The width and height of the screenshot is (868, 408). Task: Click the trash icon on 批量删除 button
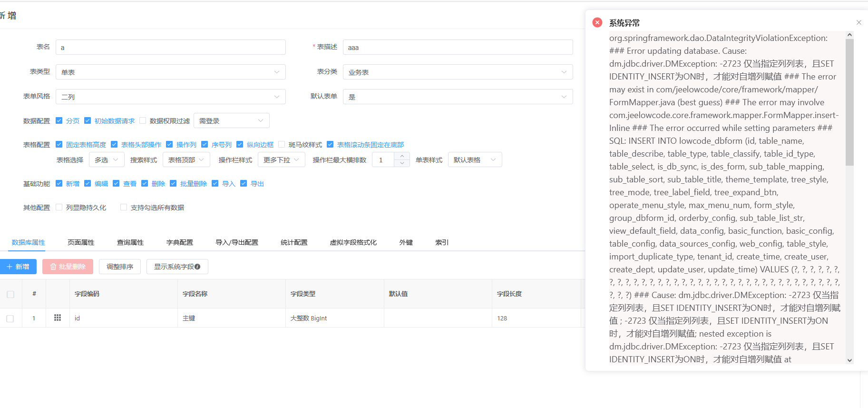(53, 267)
